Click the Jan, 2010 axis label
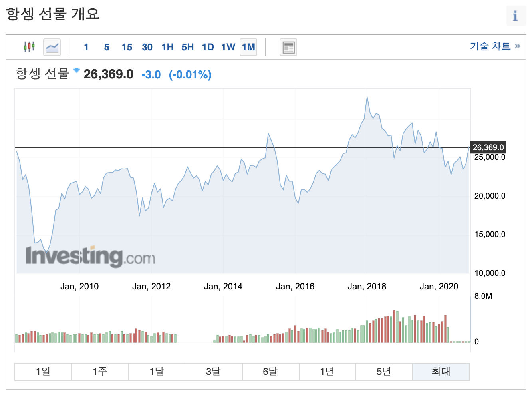Viewport: 532px width, 394px height. tap(79, 286)
